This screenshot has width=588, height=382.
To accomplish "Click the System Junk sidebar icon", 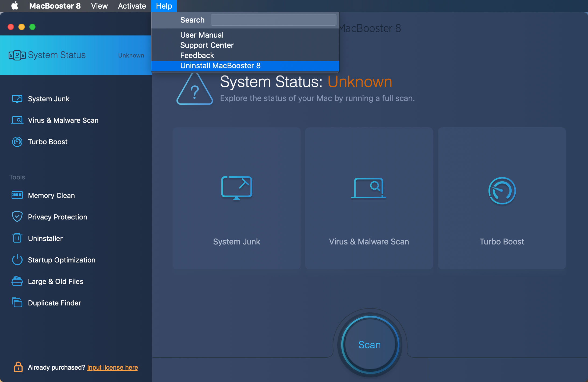I will click(17, 99).
